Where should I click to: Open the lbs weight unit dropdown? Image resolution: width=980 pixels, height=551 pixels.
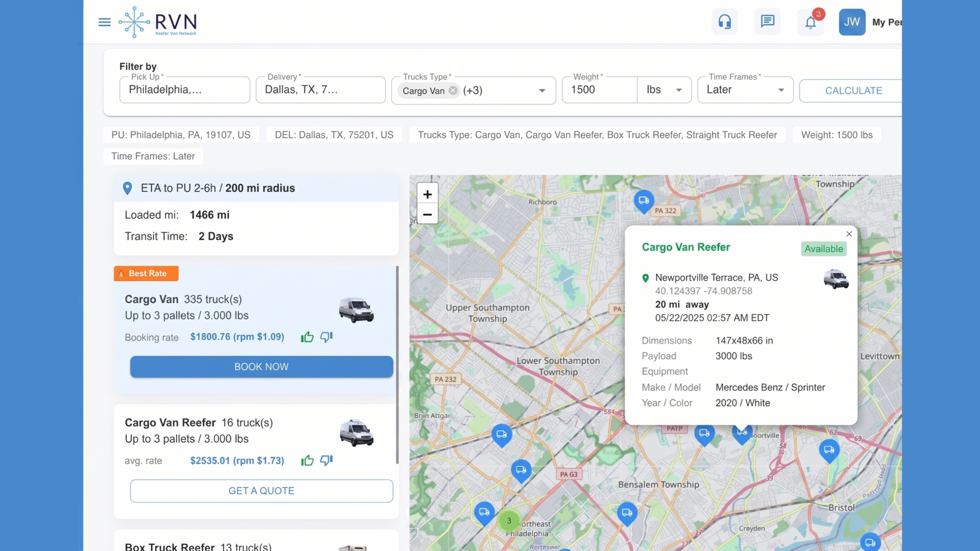pyautogui.click(x=664, y=90)
